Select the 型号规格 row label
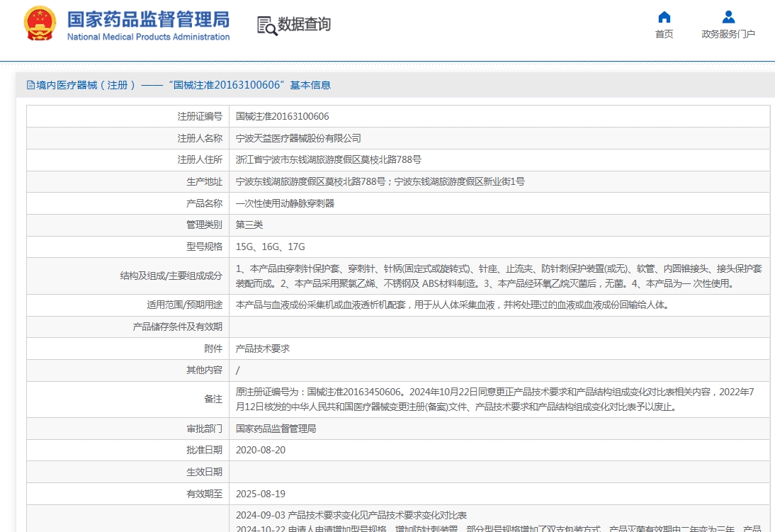Screen dimensions: 775x532 click(205, 247)
